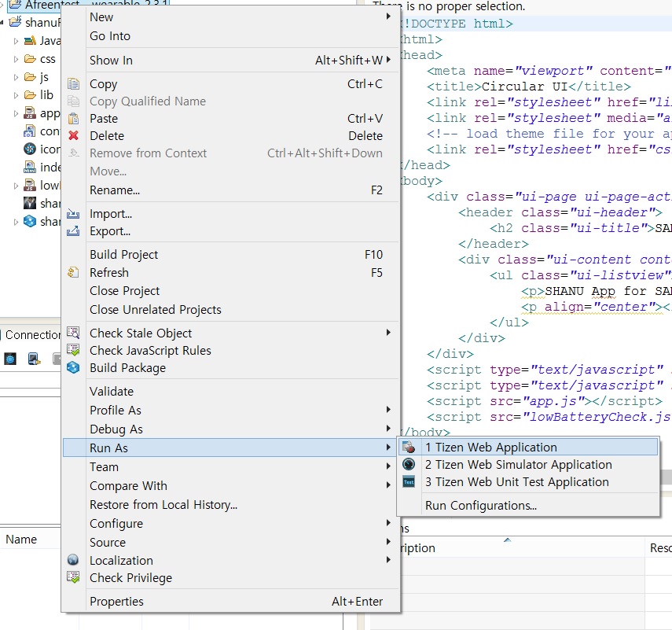Click the first Connection Explorer toolbar icon
Screen dimensions: 672x630
pyautogui.click(x=10, y=359)
